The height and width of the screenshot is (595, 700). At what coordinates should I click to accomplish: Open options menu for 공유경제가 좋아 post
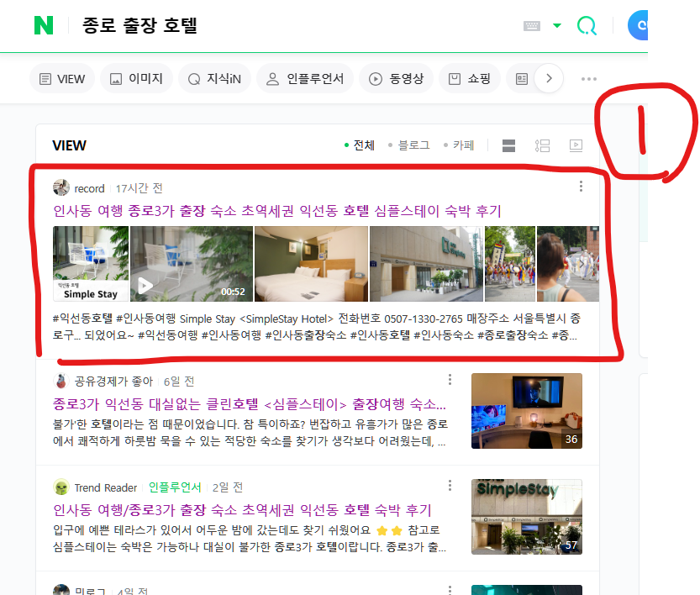(x=450, y=379)
